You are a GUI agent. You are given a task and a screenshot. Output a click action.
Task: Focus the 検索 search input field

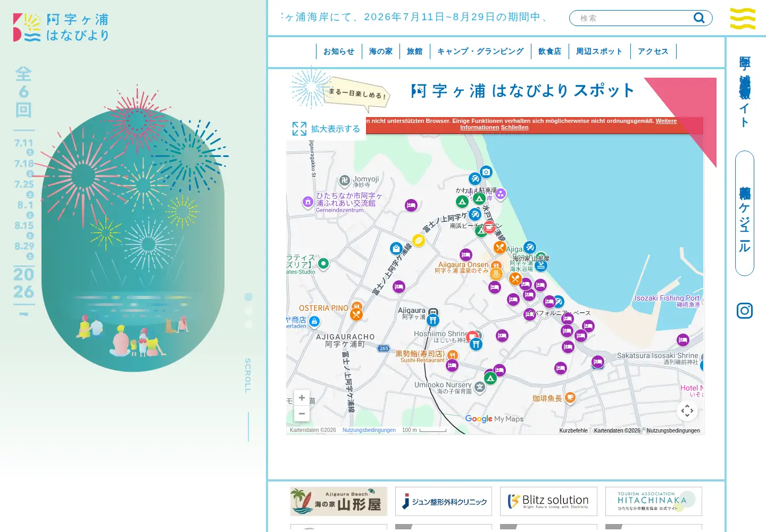click(633, 18)
